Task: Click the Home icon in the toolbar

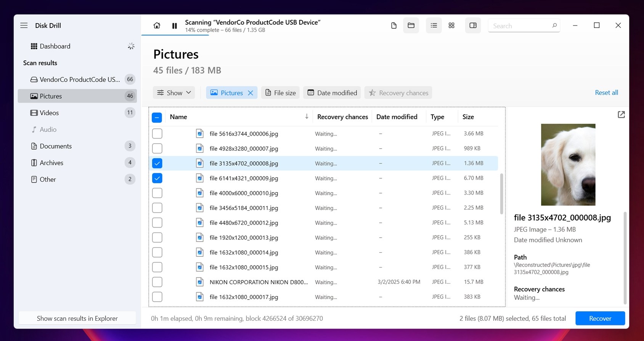Action: coord(157,26)
